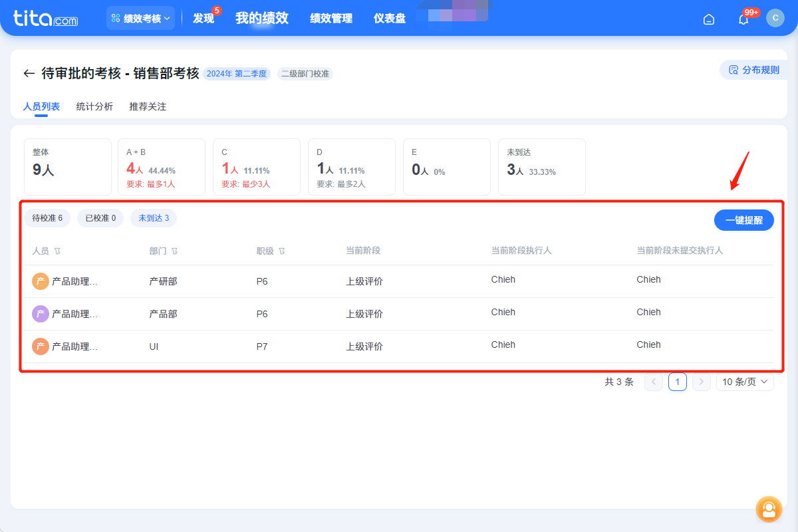Image resolution: width=798 pixels, height=532 pixels.
Task: Open the home icon in top bar
Action: (709, 19)
